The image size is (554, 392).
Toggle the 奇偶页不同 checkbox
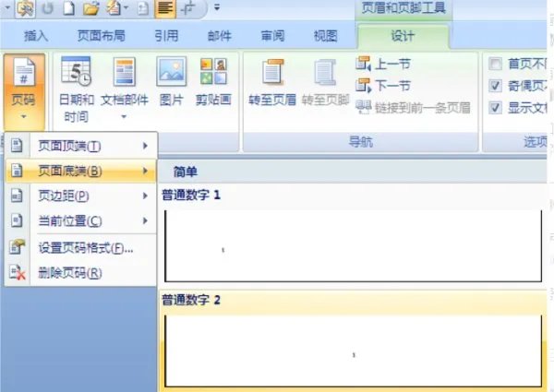coord(495,86)
